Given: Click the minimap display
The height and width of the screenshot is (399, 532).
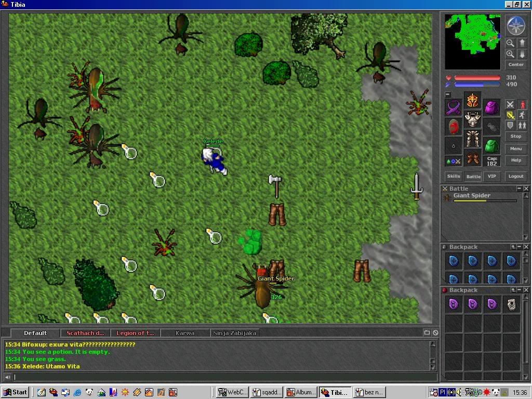Looking at the screenshot, I should click(x=472, y=42).
